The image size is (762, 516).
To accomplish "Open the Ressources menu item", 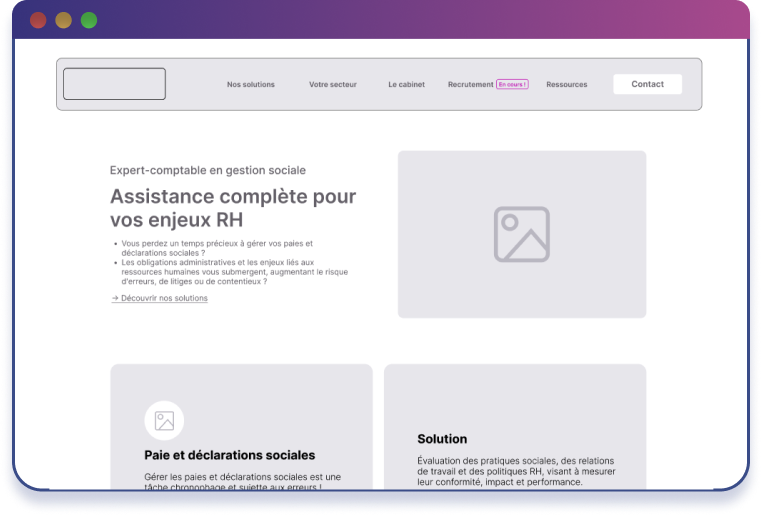I will 567,85.
